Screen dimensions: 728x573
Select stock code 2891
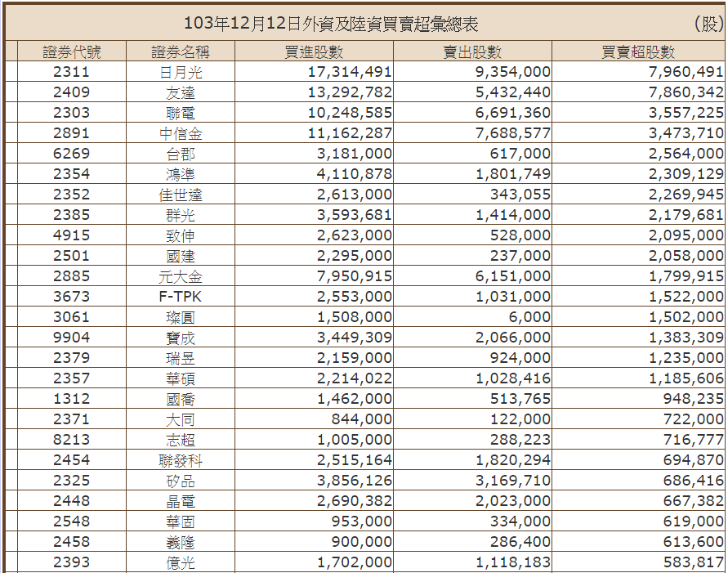72,133
